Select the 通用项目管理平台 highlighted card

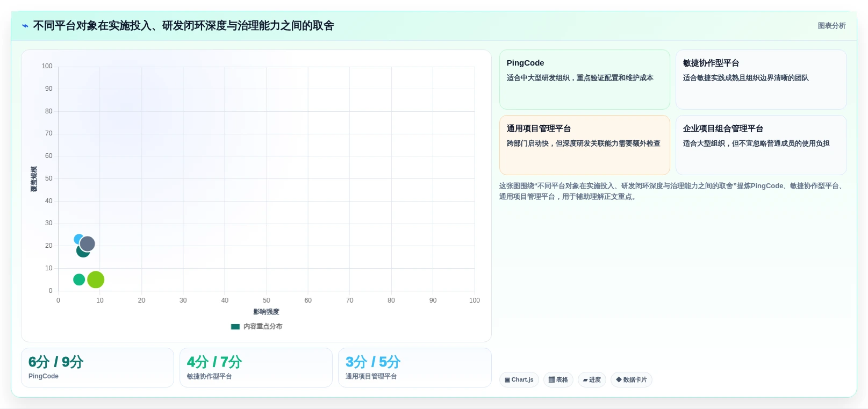584,145
